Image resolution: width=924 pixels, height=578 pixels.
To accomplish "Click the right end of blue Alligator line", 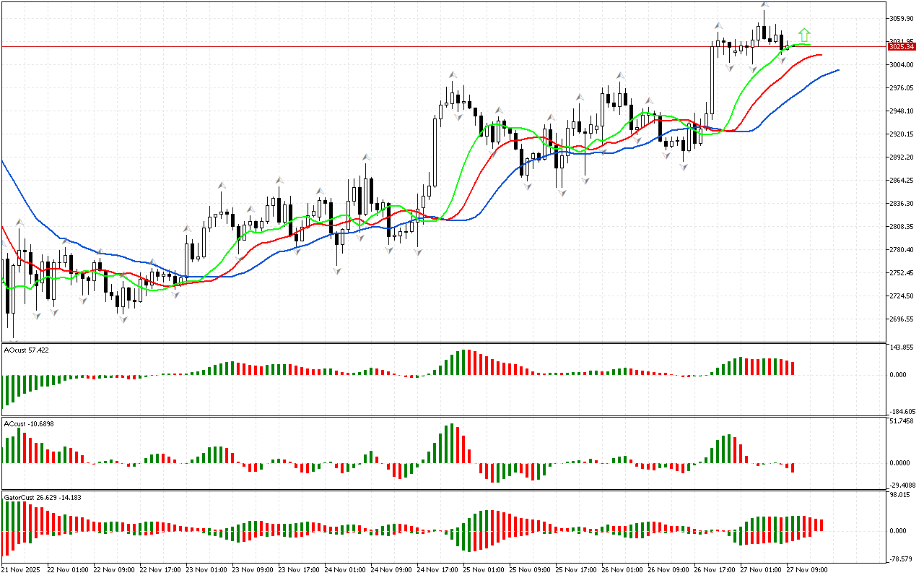I will (837, 70).
